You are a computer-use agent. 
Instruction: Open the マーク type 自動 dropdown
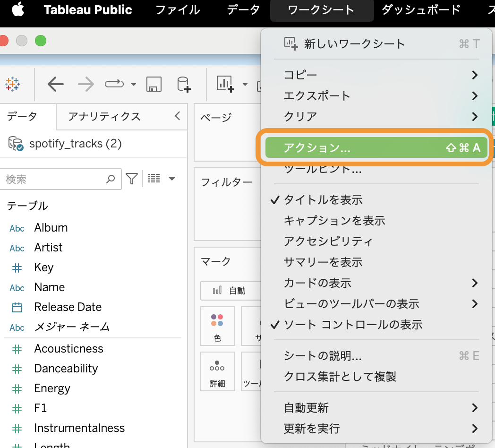point(231,291)
